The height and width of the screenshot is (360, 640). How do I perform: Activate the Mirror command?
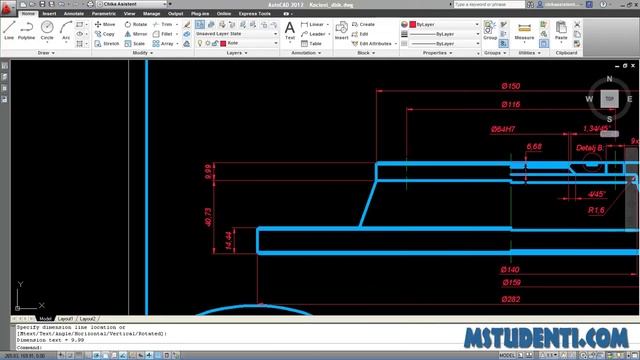[136, 34]
